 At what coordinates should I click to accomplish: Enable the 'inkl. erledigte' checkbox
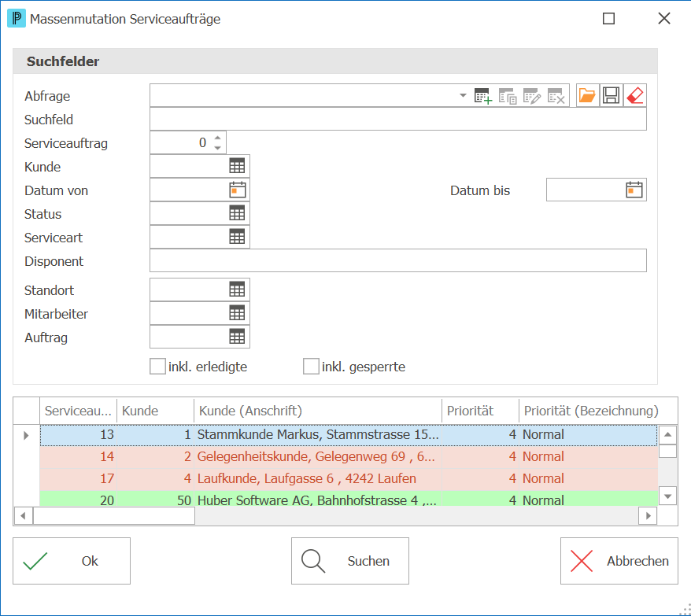click(x=157, y=366)
